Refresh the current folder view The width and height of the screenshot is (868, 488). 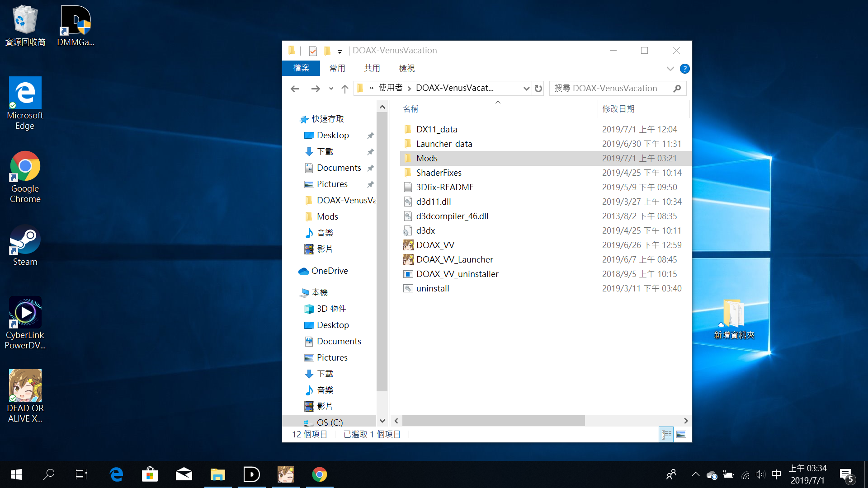pos(538,89)
